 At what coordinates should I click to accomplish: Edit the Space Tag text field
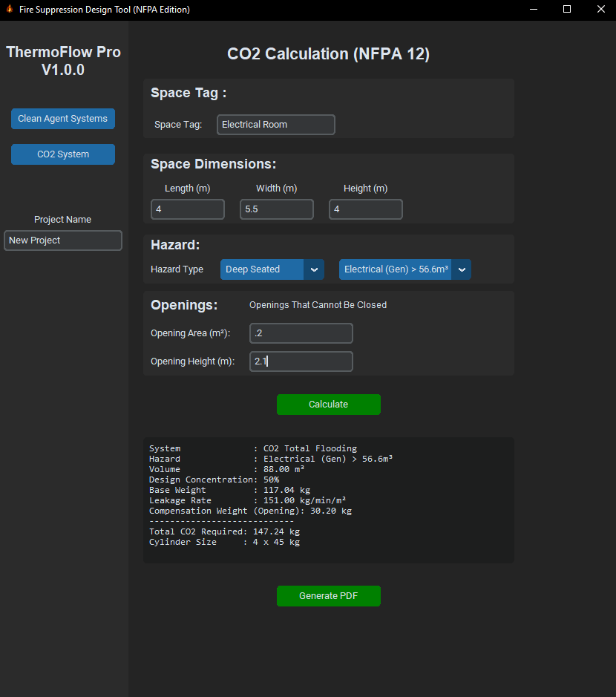click(275, 125)
